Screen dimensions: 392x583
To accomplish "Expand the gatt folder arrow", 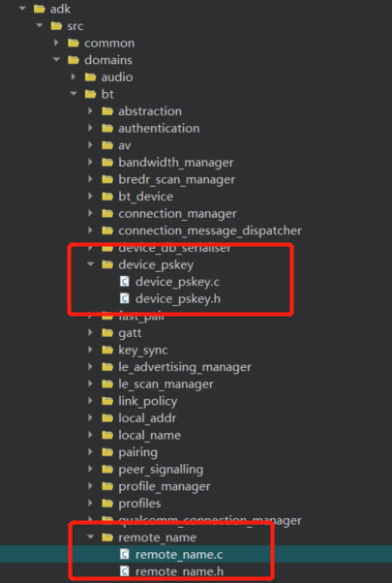I will coord(90,333).
